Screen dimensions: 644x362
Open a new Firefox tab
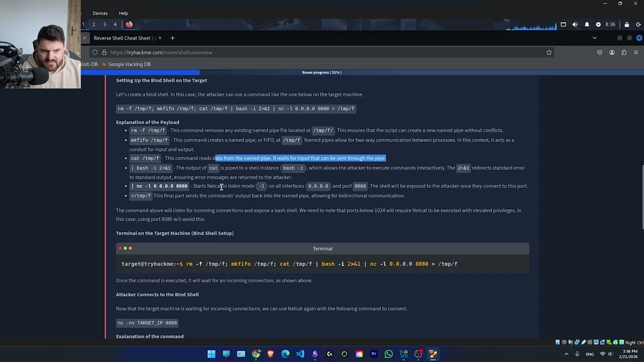[173, 38]
